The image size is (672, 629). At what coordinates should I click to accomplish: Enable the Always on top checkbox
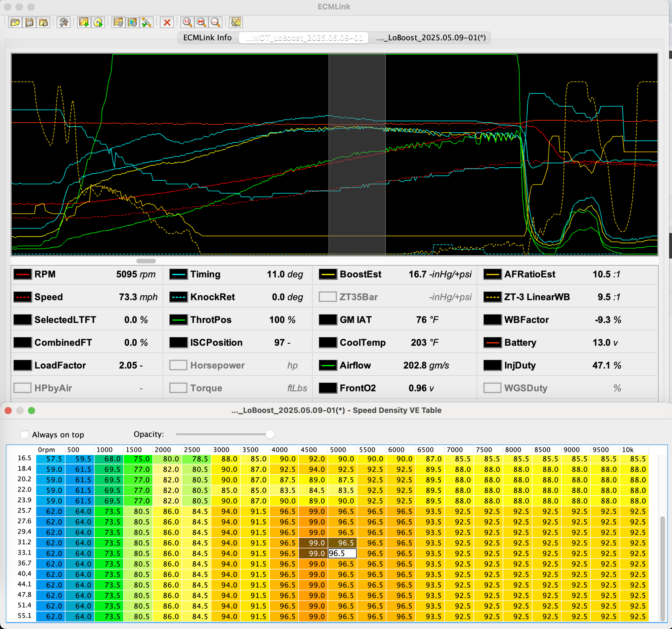[x=25, y=434]
